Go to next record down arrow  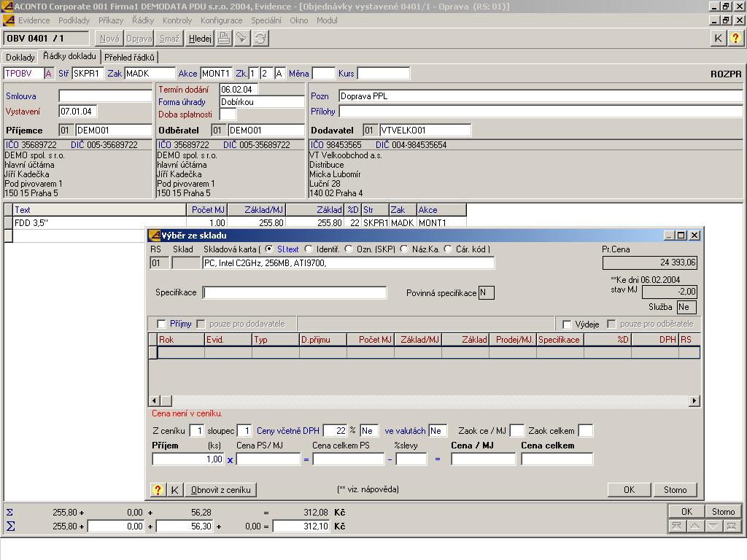click(x=713, y=526)
